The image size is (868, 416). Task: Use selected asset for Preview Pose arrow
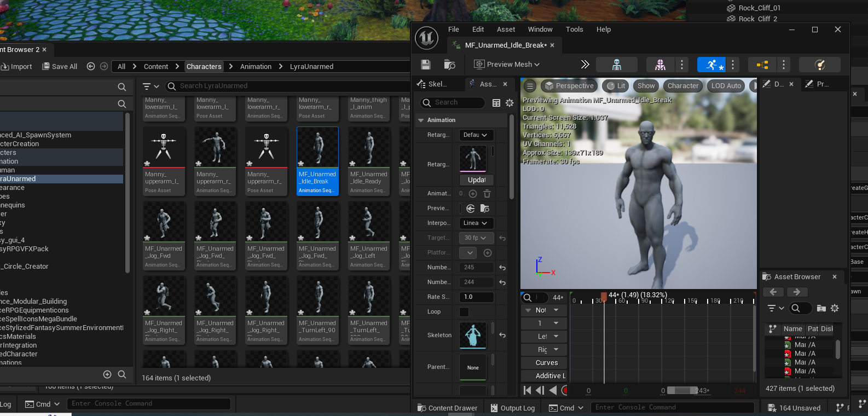(470, 209)
